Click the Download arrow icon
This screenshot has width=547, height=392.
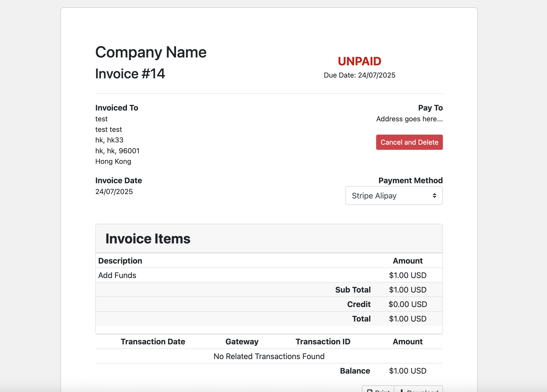coord(402,391)
